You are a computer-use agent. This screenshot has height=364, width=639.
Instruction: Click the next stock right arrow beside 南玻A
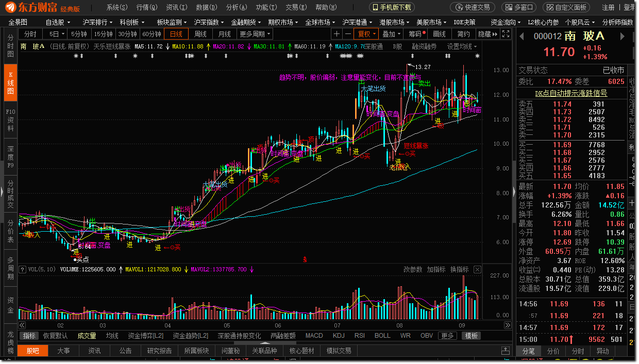[622, 37]
